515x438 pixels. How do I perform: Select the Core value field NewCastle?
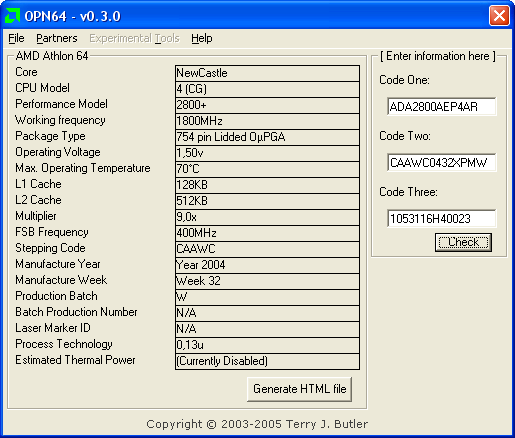267,73
